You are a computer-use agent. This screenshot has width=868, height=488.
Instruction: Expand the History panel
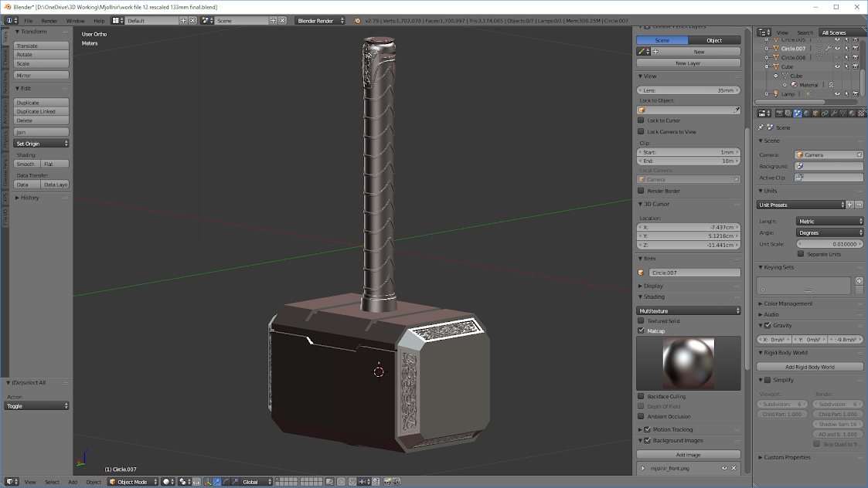29,198
